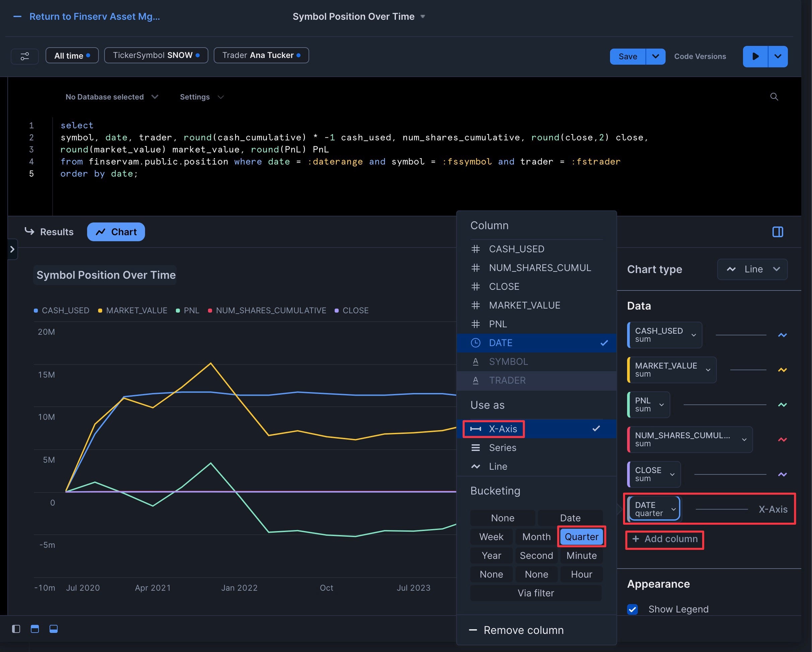Viewport: 812px width, 652px height.
Task: Expand the collapsed left sidebar arrow
Action: click(x=12, y=249)
